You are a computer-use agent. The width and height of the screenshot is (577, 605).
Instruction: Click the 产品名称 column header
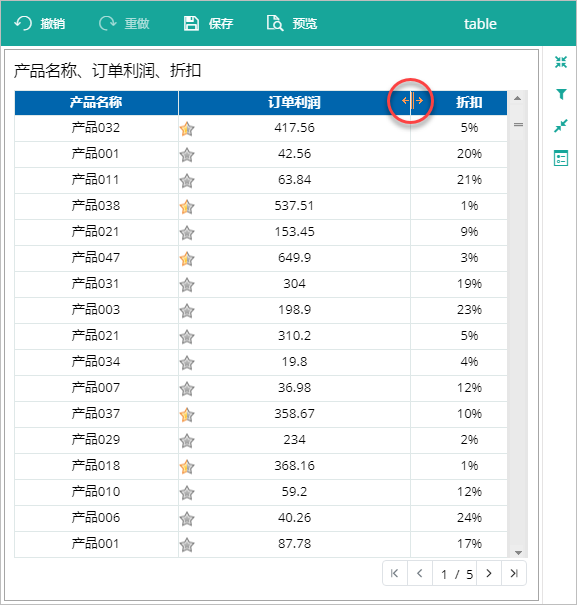[x=96, y=103]
